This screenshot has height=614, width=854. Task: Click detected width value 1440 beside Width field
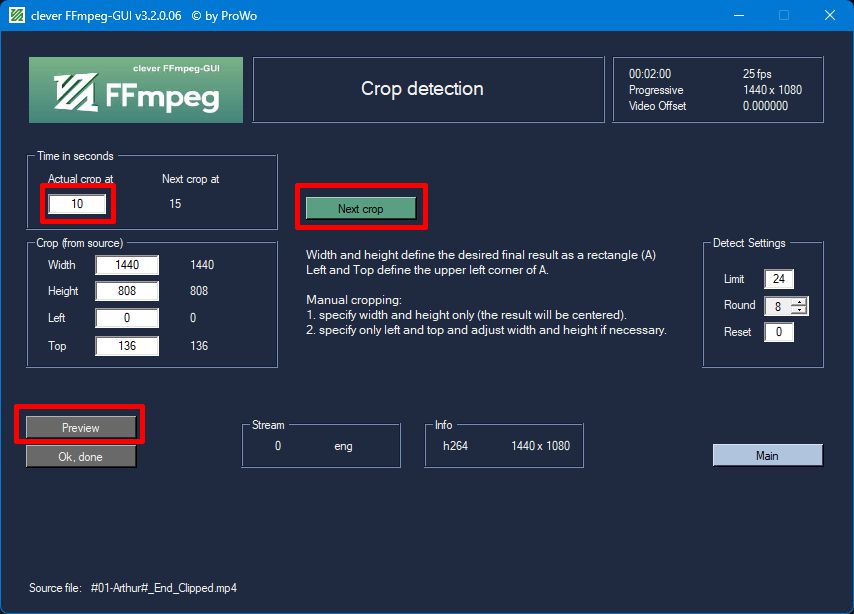coord(202,265)
